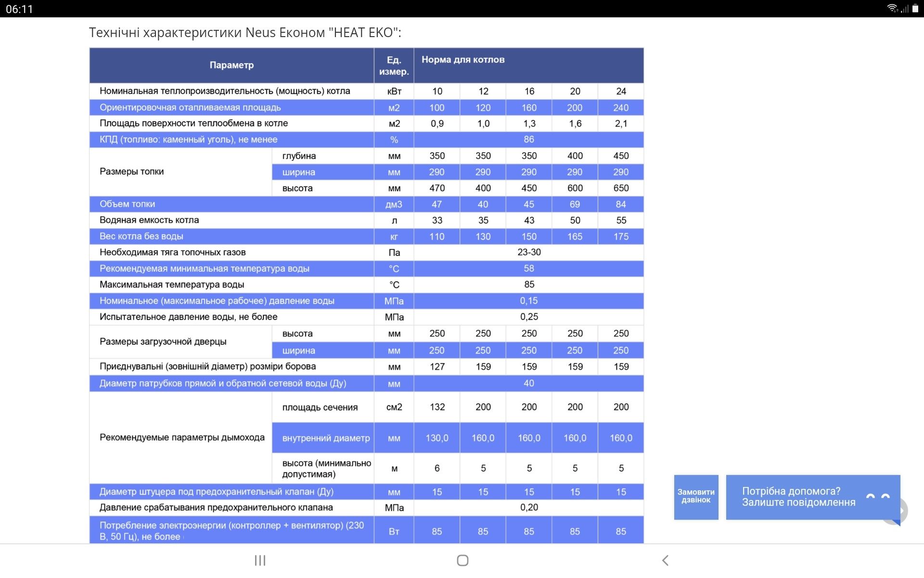The width and height of the screenshot is (924, 578).
Task: Select the высота (минимально допустимая) label
Action: coord(326,469)
